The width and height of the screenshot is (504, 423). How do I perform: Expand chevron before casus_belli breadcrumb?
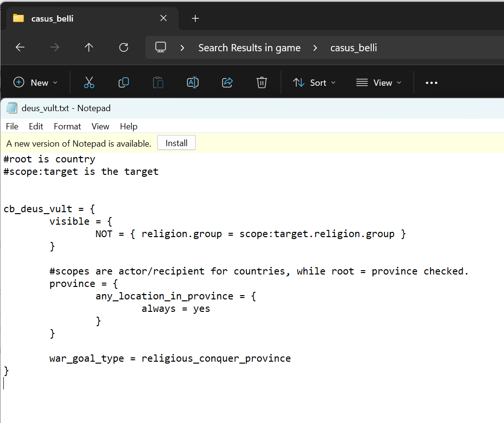(316, 48)
